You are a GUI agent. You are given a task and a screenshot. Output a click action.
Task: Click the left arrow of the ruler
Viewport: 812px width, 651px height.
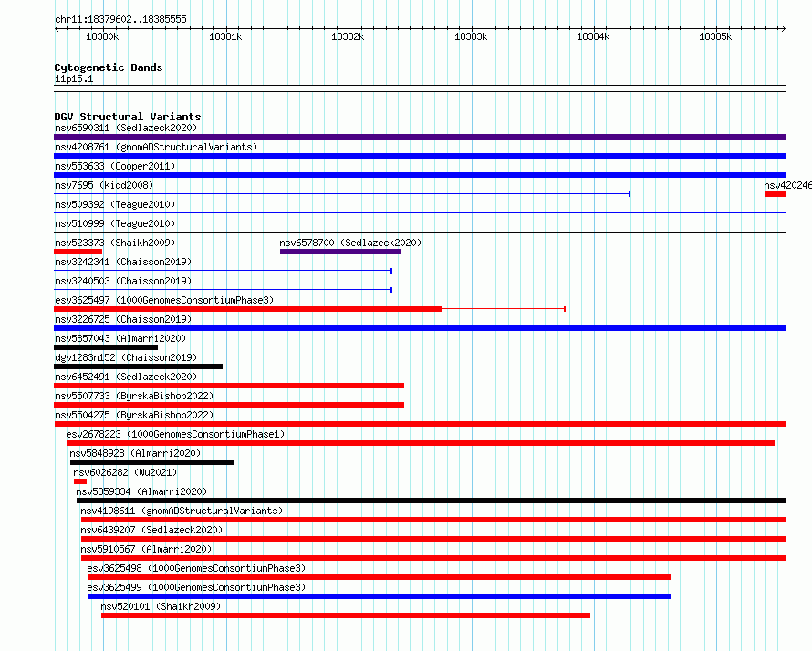[x=57, y=28]
